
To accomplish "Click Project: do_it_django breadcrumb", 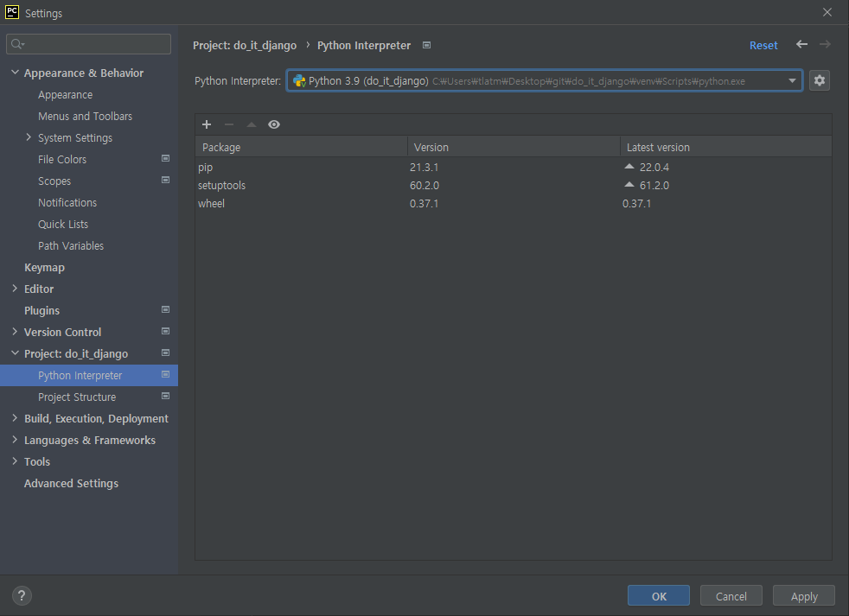I will pyautogui.click(x=245, y=46).
